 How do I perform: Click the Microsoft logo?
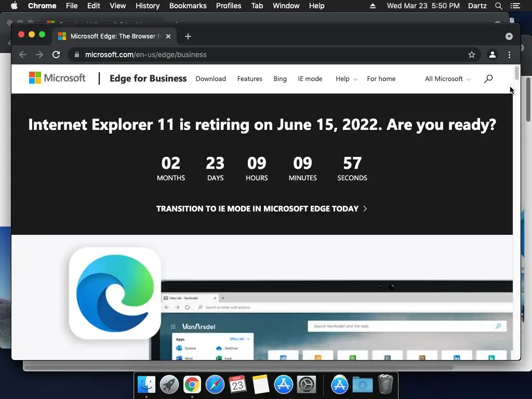(57, 78)
